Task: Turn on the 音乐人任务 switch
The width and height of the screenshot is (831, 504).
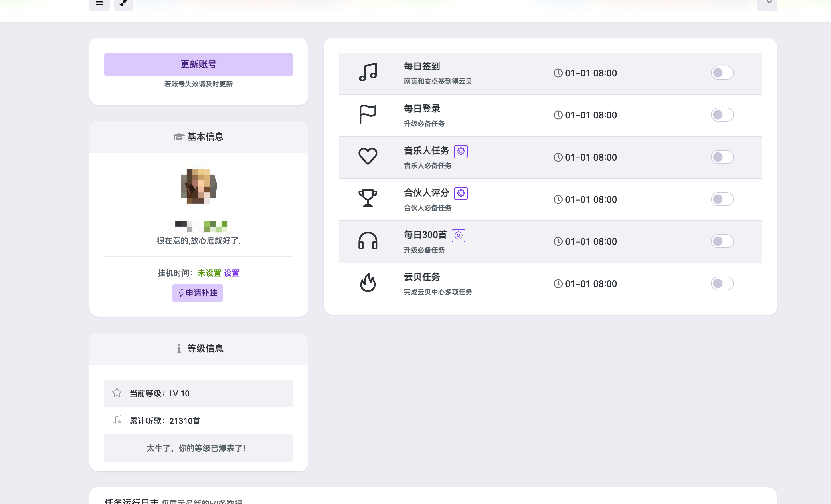Action: click(x=722, y=157)
